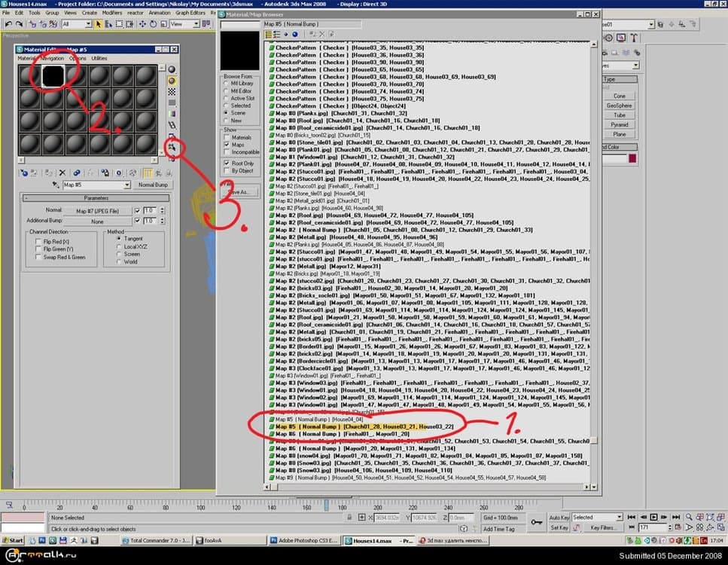Open the All selection filter dropdown
728x565 pixels.
coord(88,24)
